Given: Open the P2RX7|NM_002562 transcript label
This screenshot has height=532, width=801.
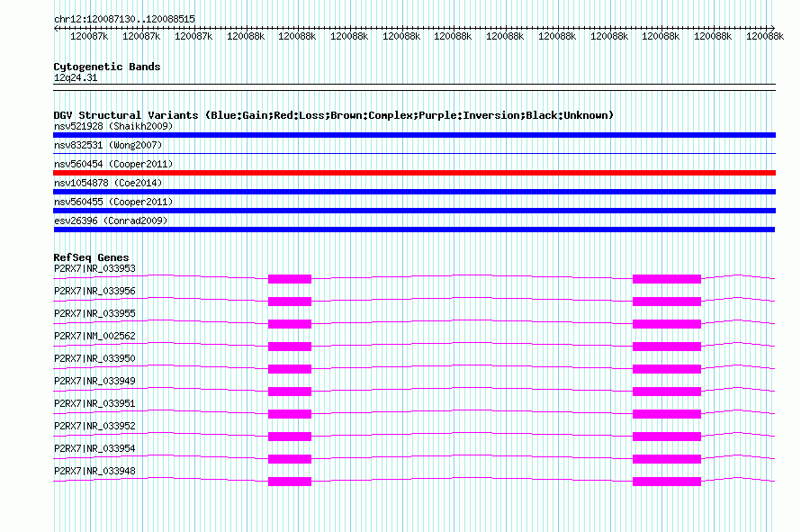Looking at the screenshot, I should pos(94,336).
